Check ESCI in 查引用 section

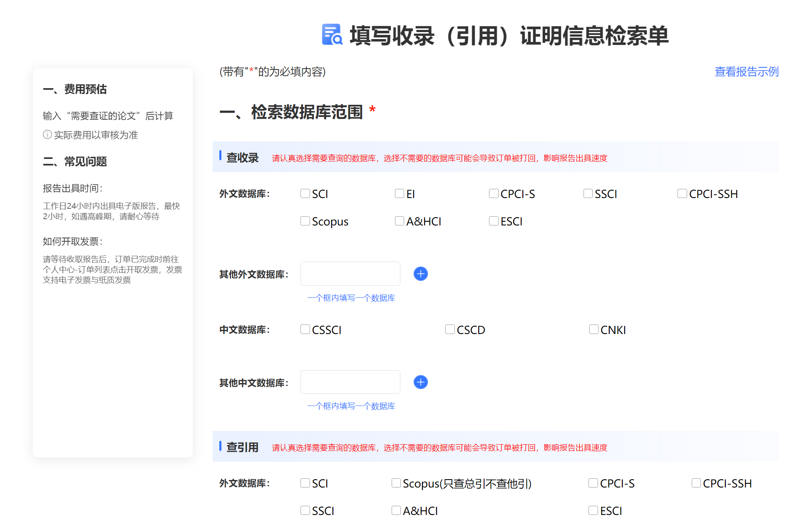(593, 510)
